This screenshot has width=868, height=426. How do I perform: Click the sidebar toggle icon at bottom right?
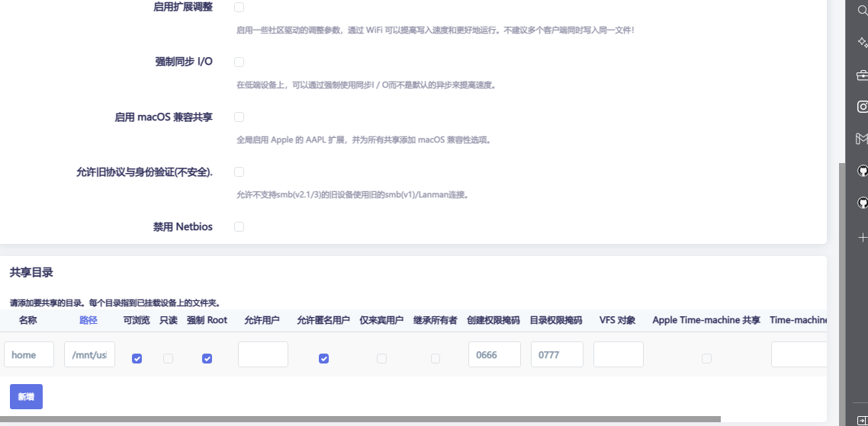pos(863,420)
